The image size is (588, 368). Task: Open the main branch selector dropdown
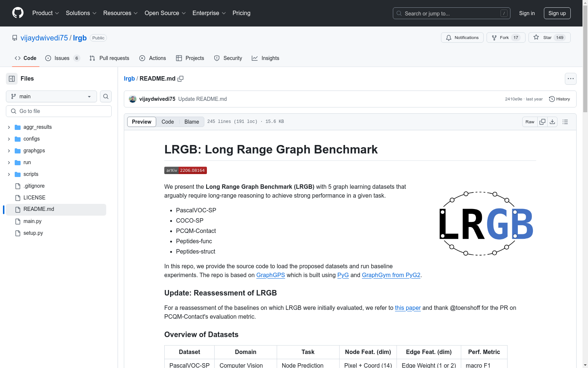(51, 96)
